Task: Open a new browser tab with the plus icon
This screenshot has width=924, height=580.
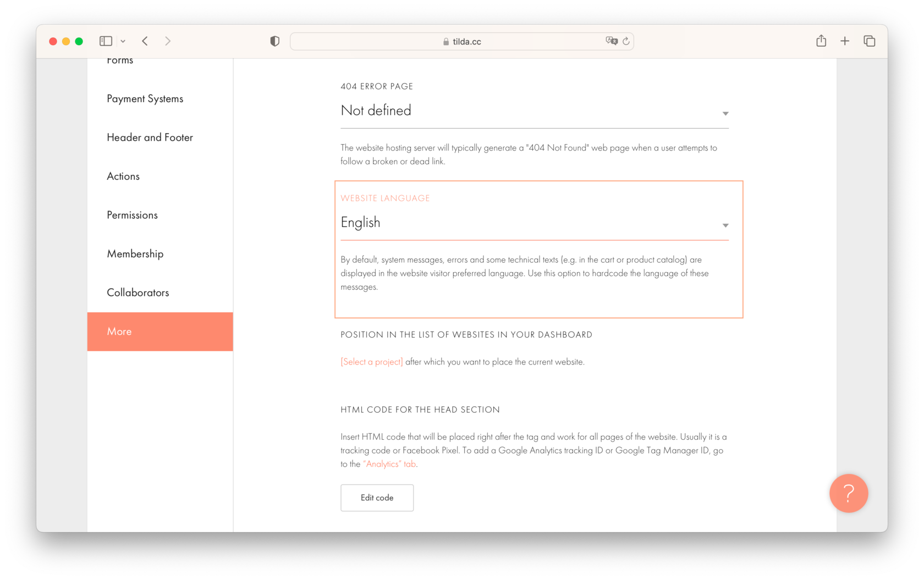Action: click(845, 41)
